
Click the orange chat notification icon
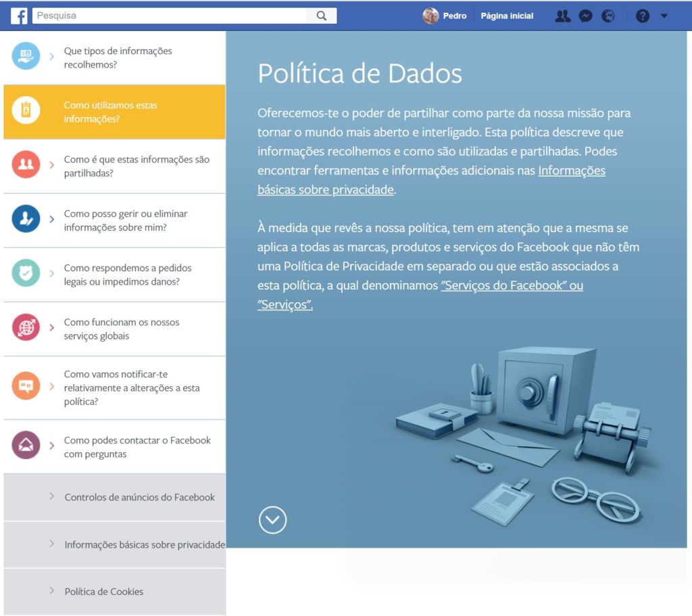(x=26, y=386)
